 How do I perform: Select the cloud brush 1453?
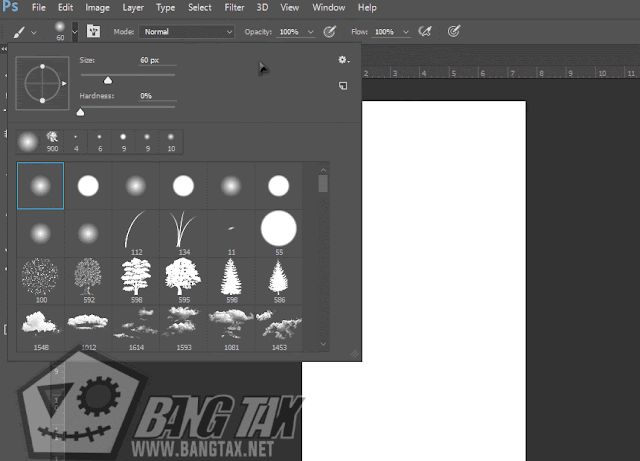(279, 328)
